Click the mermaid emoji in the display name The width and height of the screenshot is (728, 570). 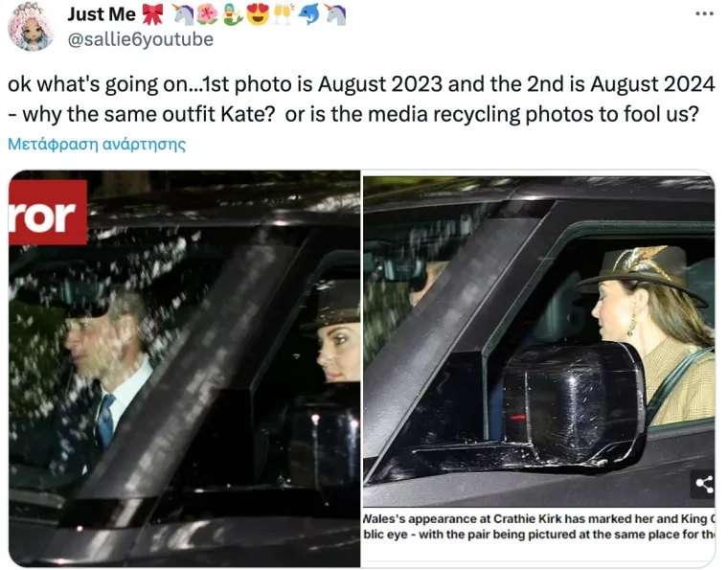(232, 15)
